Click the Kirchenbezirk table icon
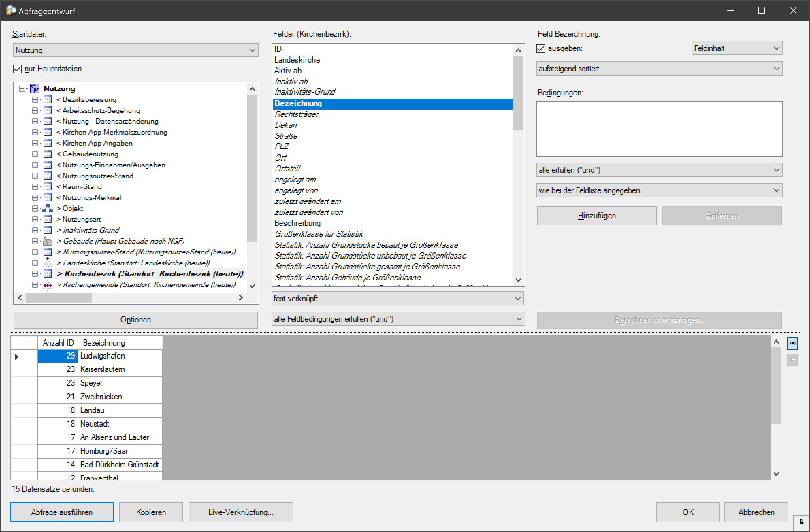 pyautogui.click(x=48, y=274)
